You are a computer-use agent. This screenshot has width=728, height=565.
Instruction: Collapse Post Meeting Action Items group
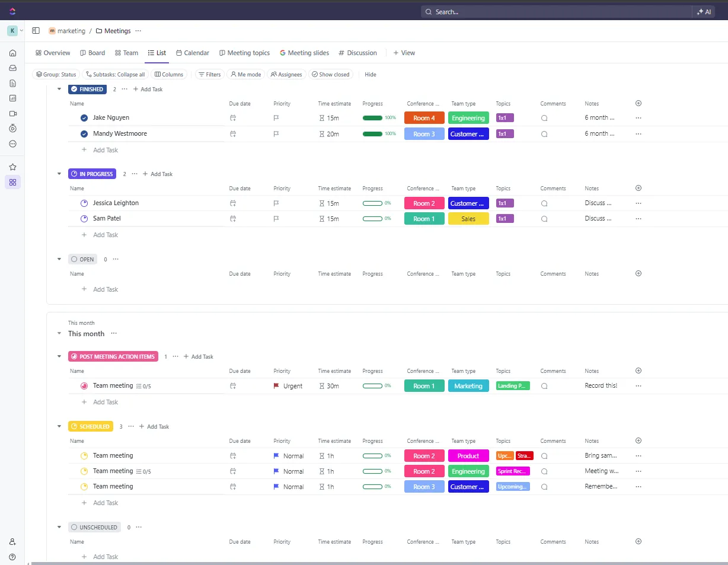(59, 357)
